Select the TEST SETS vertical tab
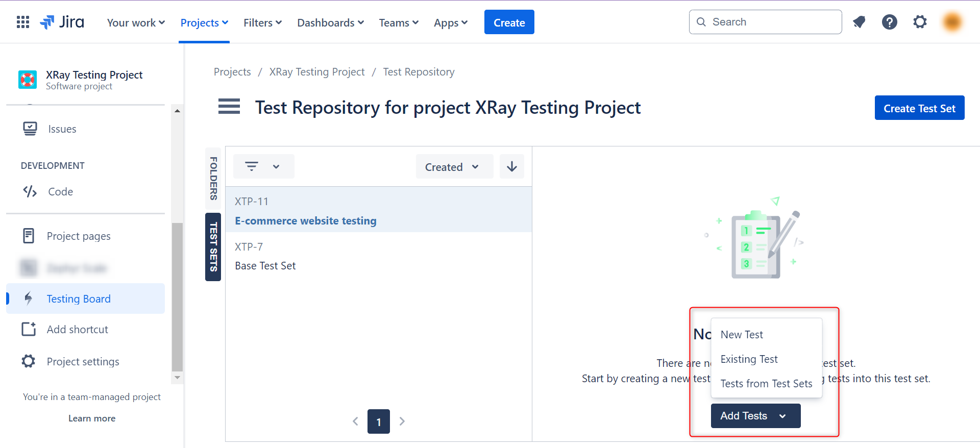980x448 pixels. click(213, 247)
